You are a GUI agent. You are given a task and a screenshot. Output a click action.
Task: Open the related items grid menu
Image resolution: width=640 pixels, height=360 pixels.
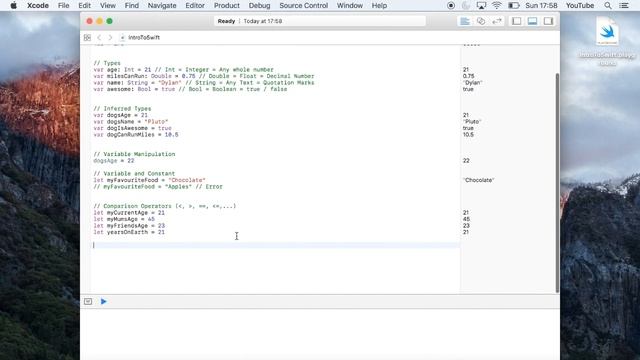pyautogui.click(x=87, y=38)
